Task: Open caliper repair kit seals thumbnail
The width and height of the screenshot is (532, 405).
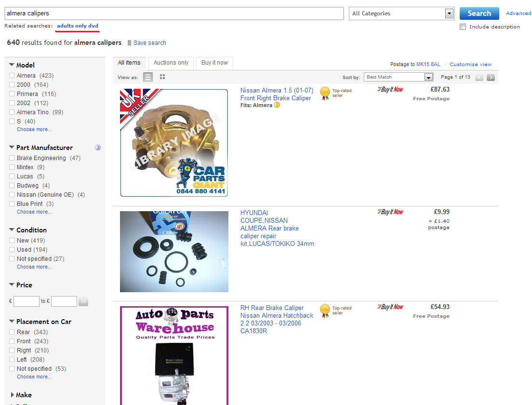Action: click(174, 252)
